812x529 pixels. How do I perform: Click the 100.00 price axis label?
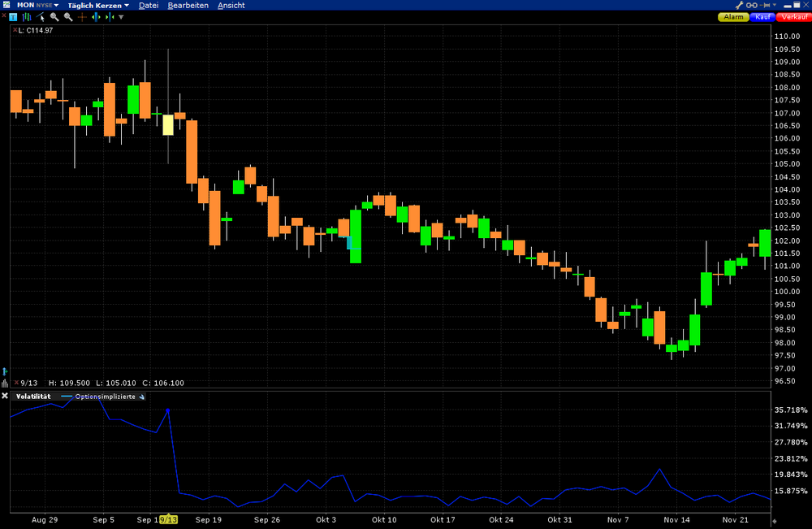(x=787, y=292)
